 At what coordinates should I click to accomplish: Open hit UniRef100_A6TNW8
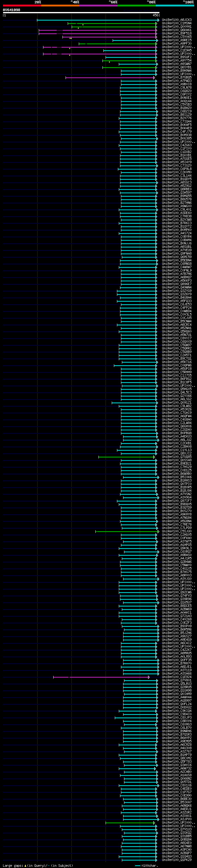pos(177,846)
